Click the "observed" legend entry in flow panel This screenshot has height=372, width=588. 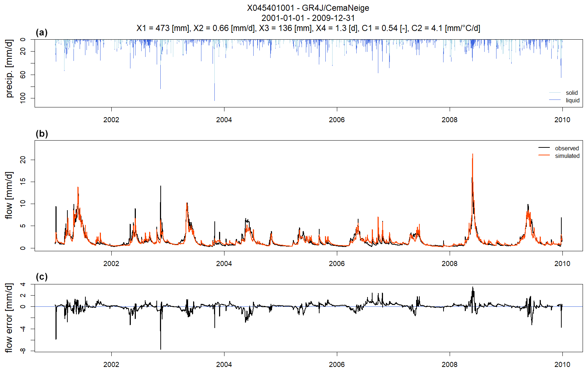point(567,148)
